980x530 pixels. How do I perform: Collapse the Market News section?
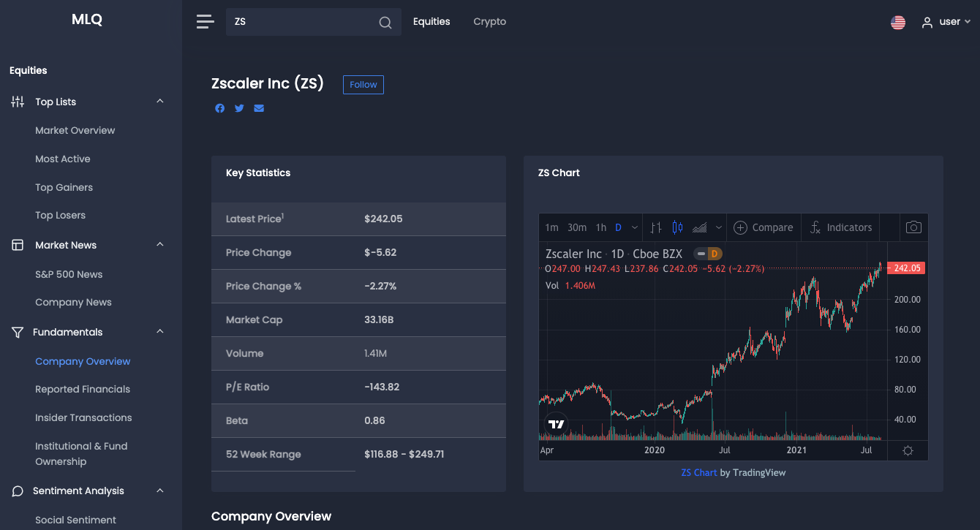[160, 244]
